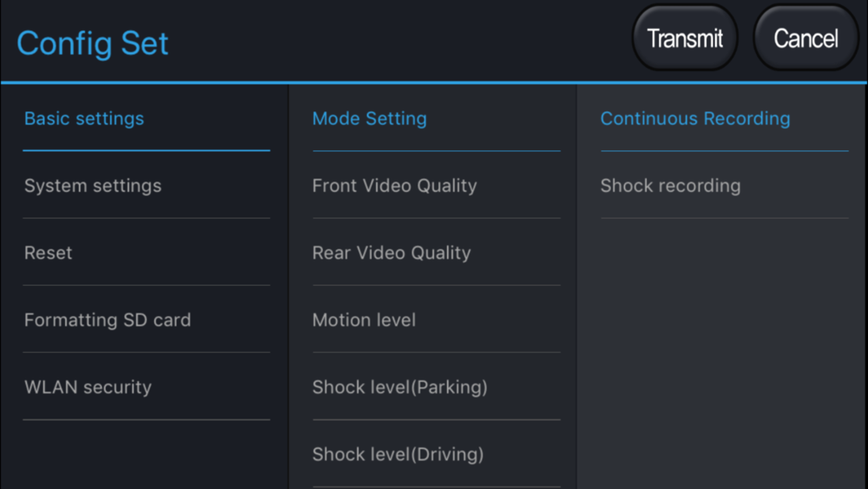Open System settings

93,186
